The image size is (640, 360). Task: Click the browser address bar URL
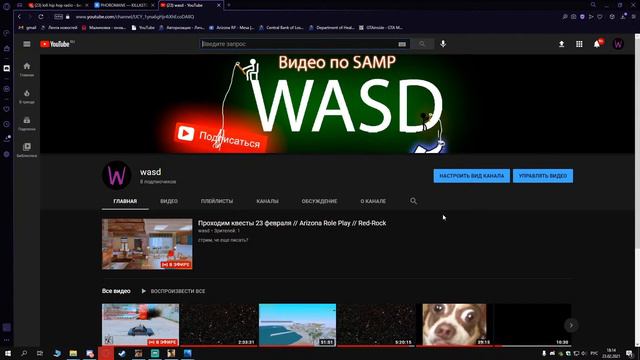(135, 17)
